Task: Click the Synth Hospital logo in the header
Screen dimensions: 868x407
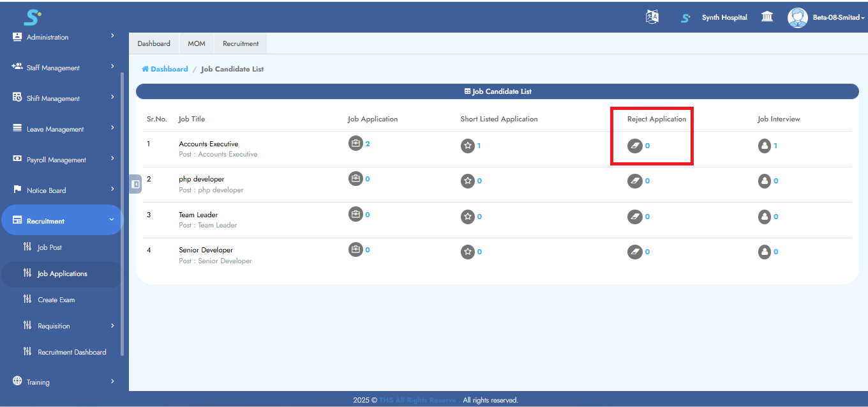Action: coord(685,17)
